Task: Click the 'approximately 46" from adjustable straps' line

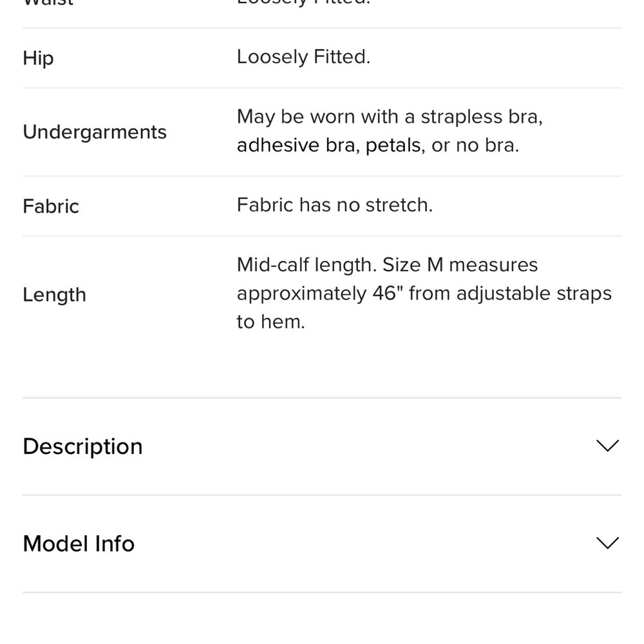Action: [x=424, y=294]
